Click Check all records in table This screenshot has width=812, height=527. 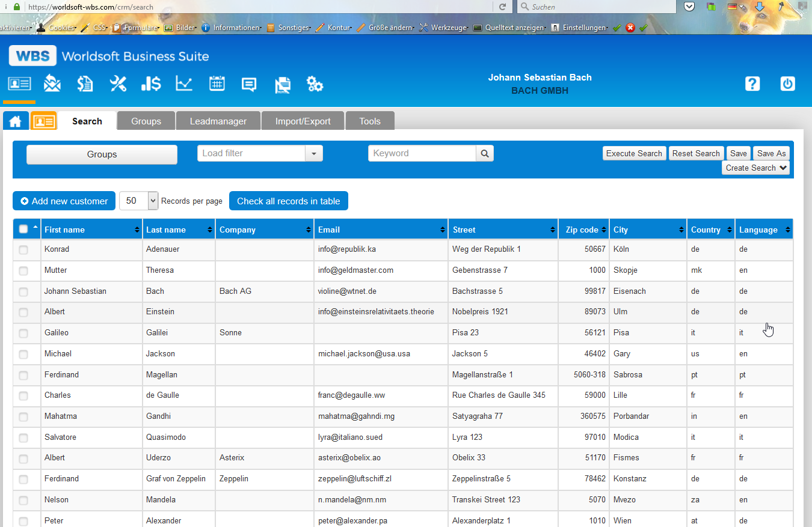(x=289, y=201)
